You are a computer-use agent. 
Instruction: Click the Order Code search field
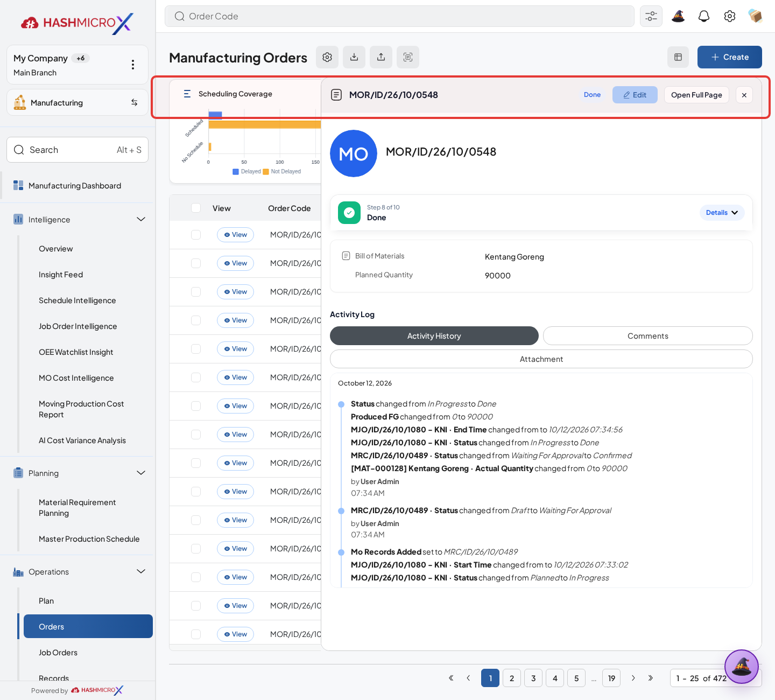tap(399, 16)
